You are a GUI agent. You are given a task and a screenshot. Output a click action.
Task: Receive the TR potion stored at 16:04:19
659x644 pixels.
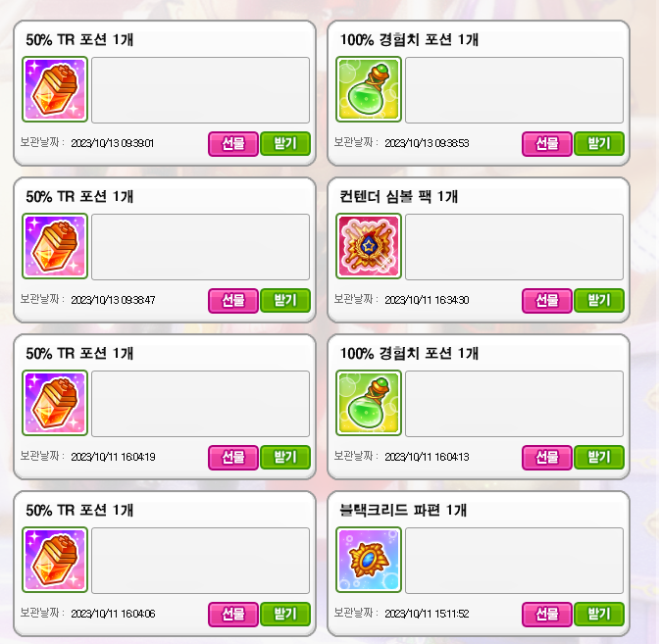point(285,457)
